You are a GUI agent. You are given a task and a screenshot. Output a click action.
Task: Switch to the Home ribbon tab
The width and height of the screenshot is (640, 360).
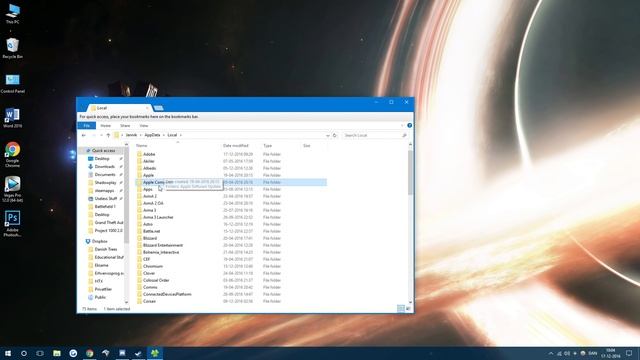tap(105, 126)
